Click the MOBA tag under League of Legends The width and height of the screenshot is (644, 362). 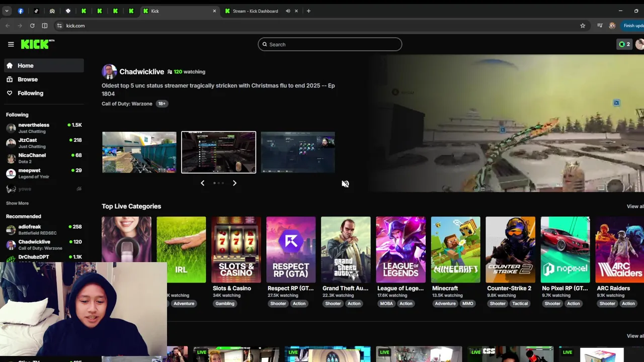(386, 304)
